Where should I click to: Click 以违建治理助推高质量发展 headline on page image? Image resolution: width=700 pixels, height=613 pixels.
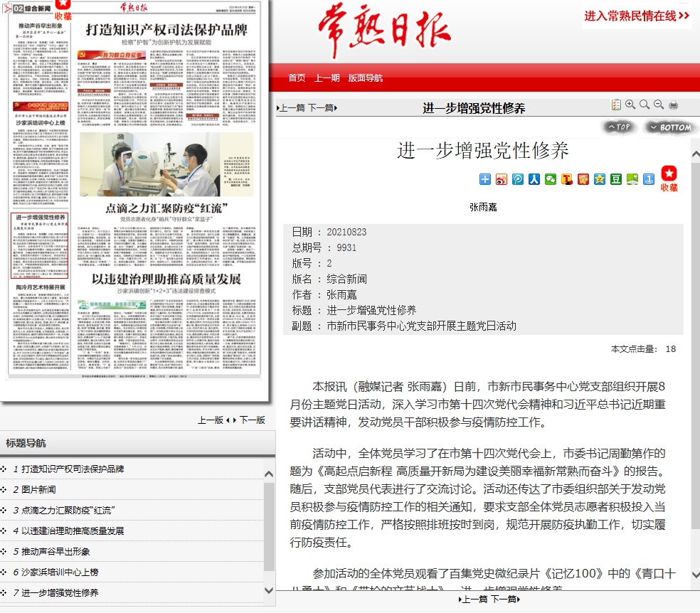166,279
